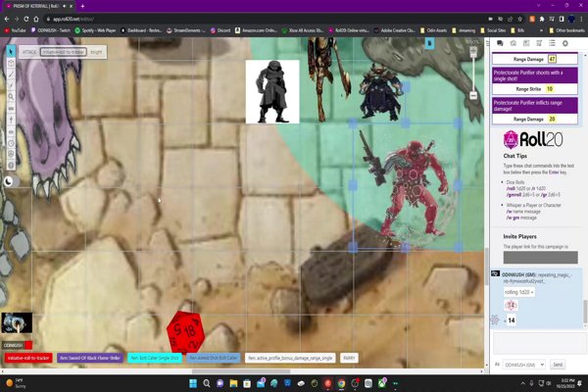Viewport: 588px width, 392px height.
Task: Click the sidebar collapse handle
Action: tap(487, 43)
